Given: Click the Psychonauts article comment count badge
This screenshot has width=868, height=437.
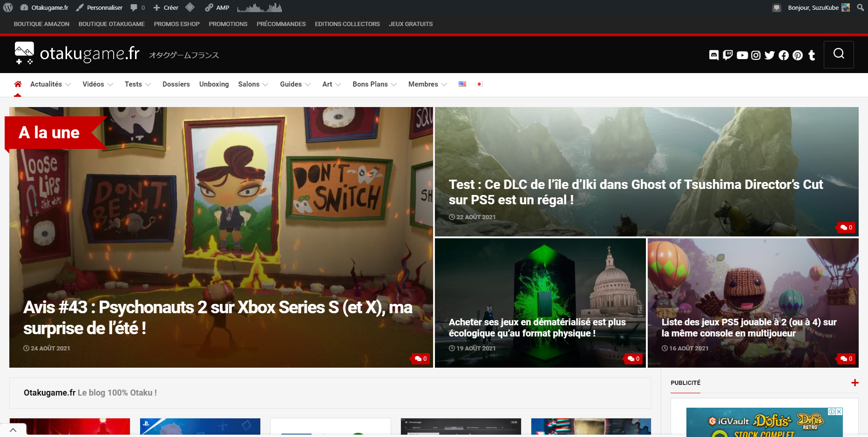Looking at the screenshot, I should (x=420, y=359).
